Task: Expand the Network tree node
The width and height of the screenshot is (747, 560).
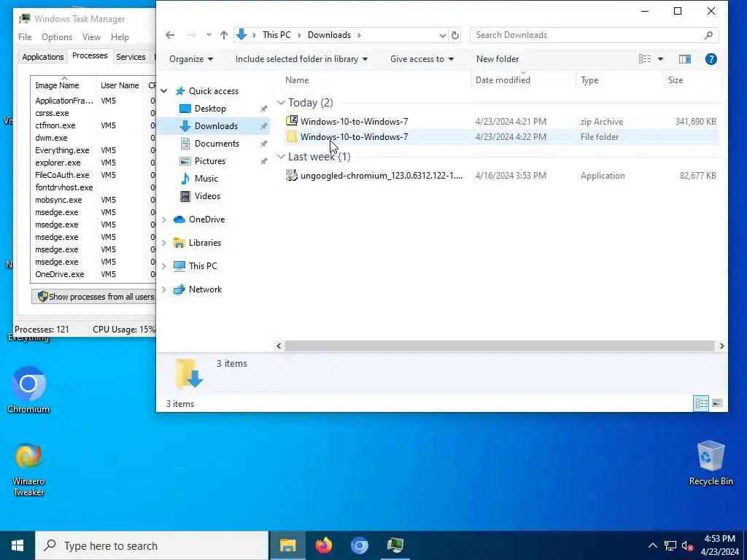Action: point(164,289)
